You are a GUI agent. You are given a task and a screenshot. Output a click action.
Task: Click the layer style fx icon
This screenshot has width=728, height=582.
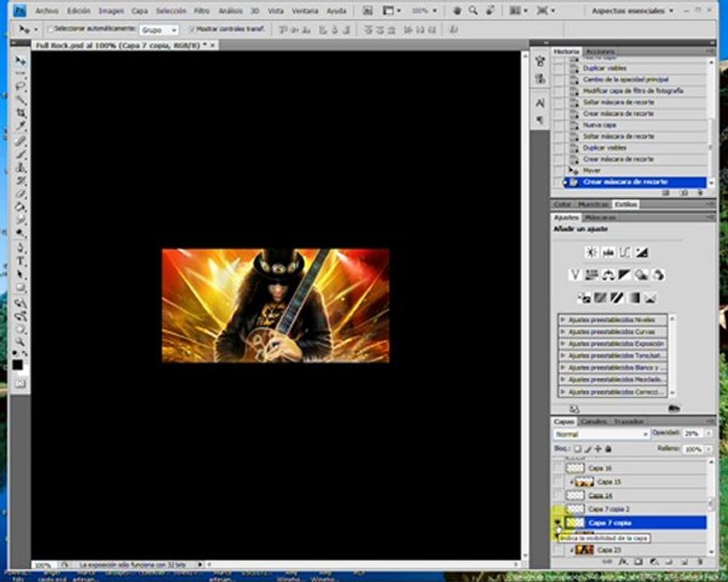point(623,562)
